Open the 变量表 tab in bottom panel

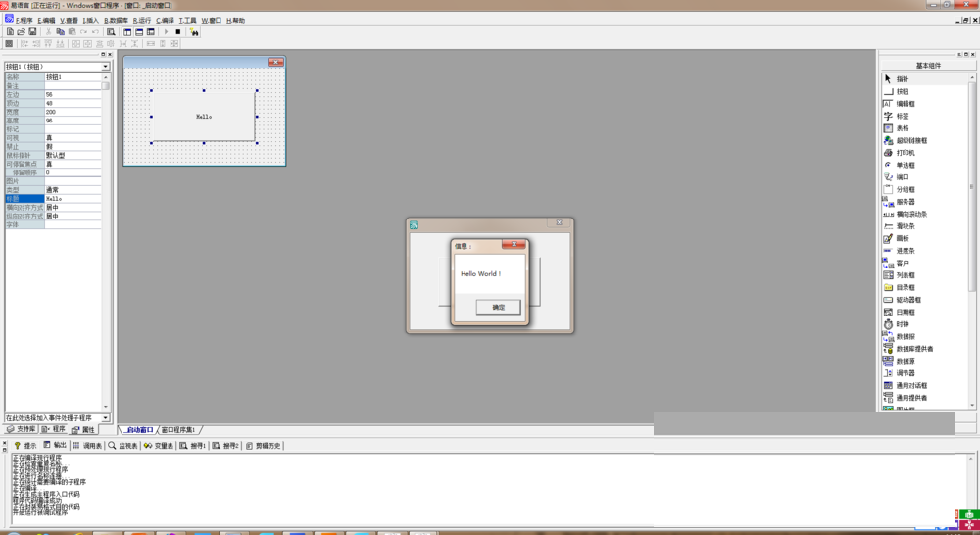[159, 446]
